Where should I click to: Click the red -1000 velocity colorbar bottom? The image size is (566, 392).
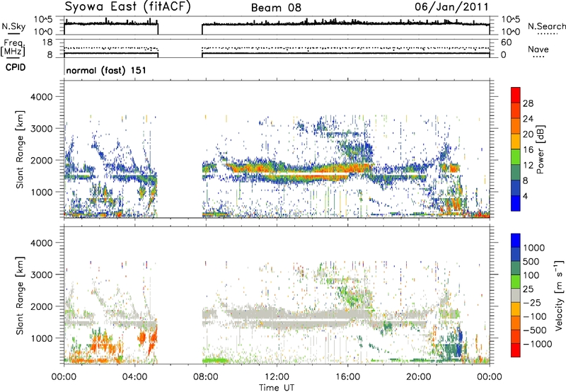pos(516,350)
